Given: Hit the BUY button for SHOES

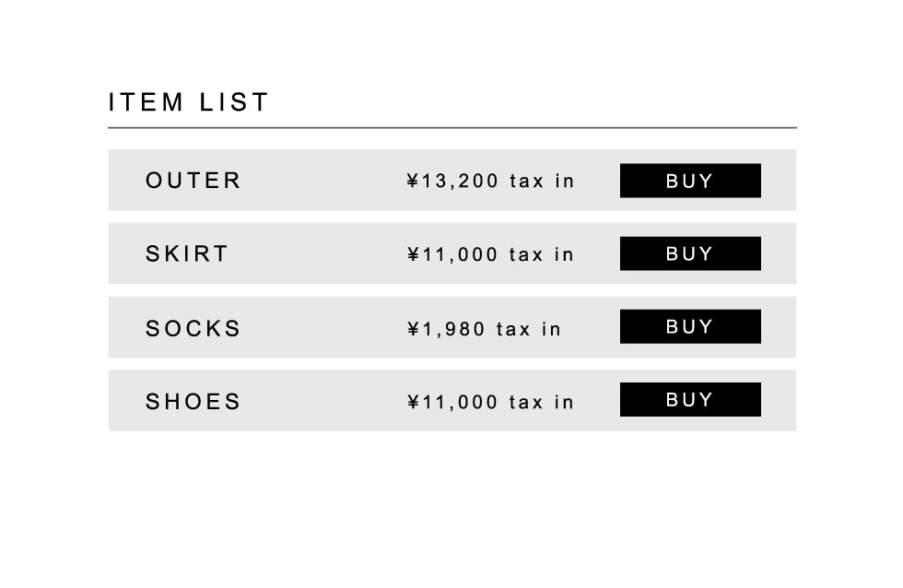Looking at the screenshot, I should point(690,400).
